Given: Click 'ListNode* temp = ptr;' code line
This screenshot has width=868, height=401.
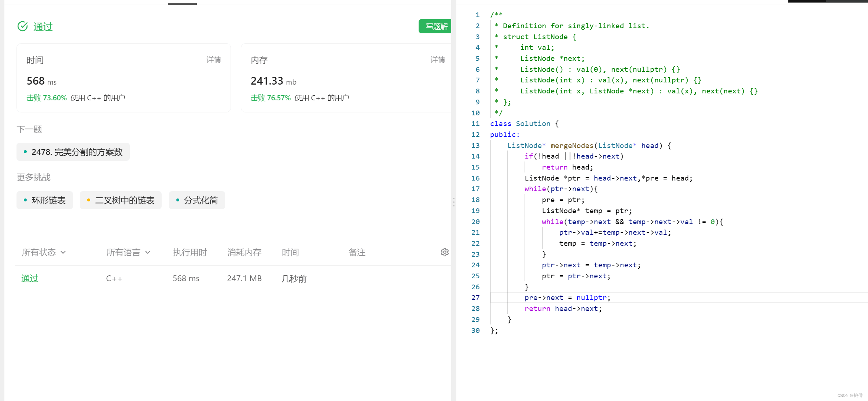Looking at the screenshot, I should point(587,211).
